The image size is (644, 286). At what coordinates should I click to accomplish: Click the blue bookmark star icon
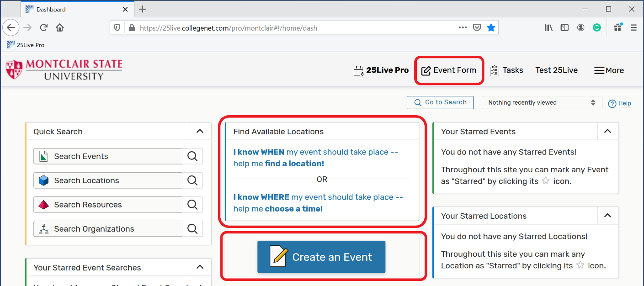click(491, 28)
